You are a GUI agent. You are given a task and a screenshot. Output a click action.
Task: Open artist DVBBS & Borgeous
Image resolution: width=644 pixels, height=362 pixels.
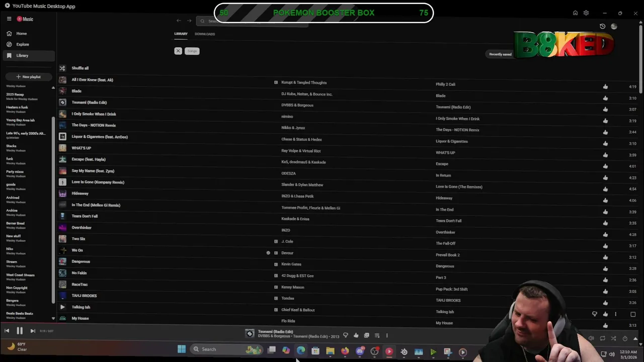[x=297, y=105]
